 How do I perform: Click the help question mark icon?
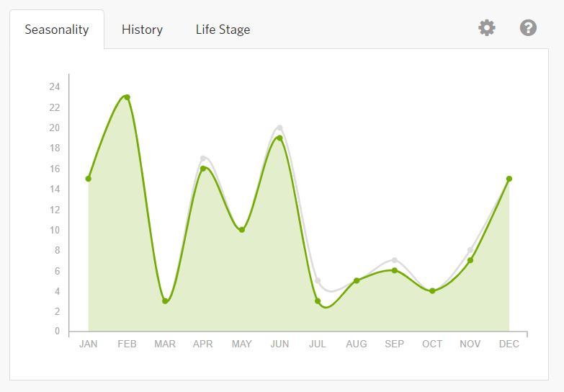[x=528, y=28]
